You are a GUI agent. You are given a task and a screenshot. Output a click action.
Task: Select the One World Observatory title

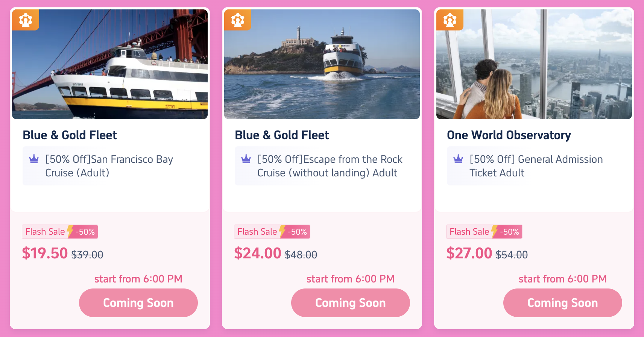tap(509, 135)
